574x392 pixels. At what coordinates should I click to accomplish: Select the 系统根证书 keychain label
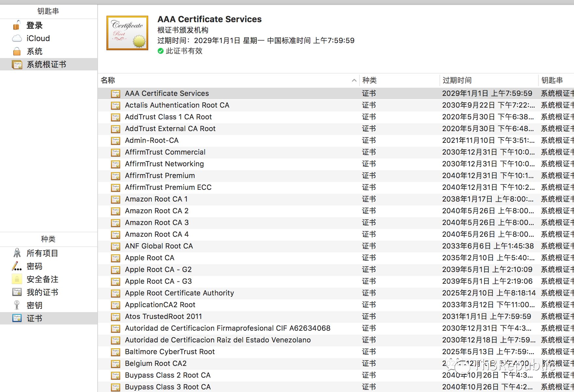[46, 64]
